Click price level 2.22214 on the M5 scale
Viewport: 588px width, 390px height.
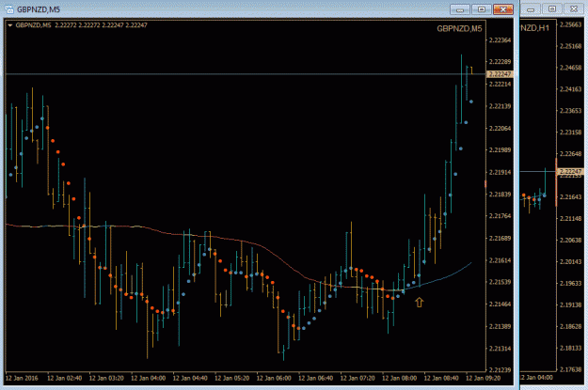[500, 84]
